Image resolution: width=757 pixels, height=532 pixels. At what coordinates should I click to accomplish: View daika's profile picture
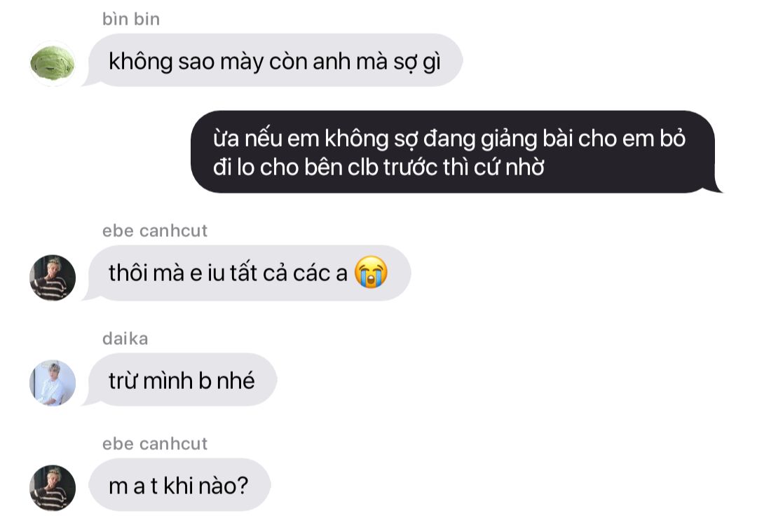pos(52,382)
